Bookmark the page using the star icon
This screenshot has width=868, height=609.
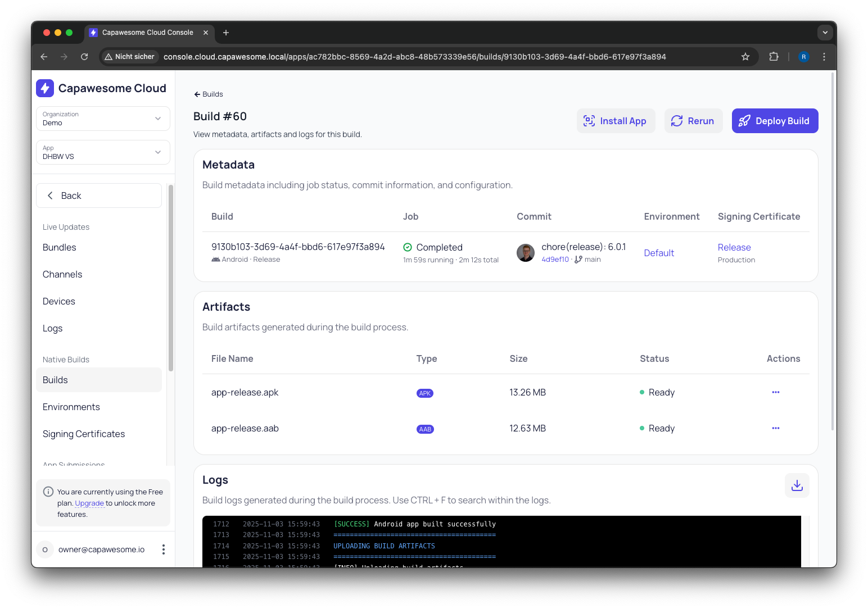(x=745, y=57)
